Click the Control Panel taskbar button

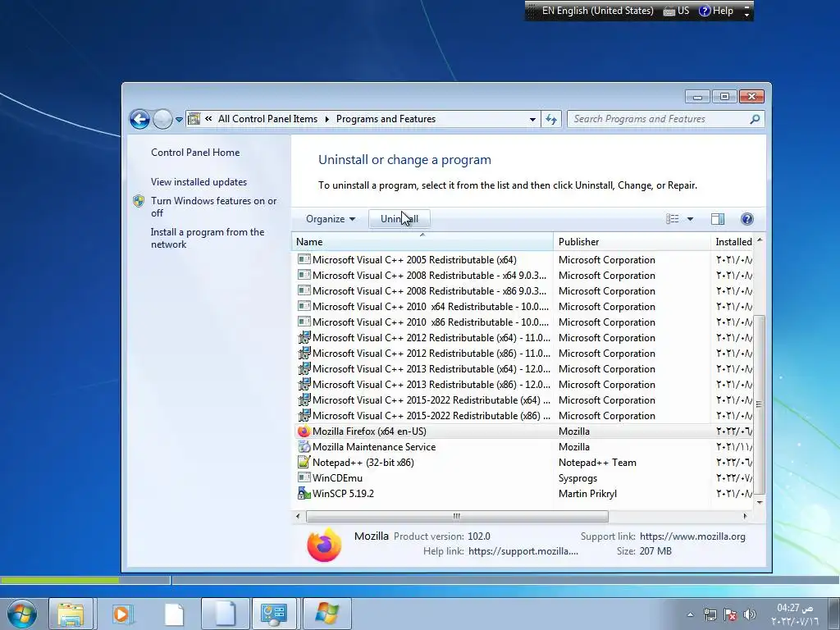[x=274, y=614]
